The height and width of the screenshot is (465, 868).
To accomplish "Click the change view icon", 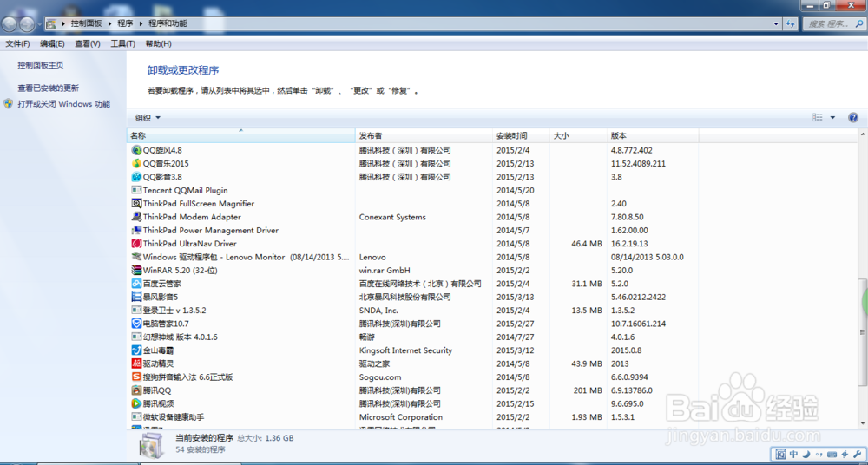I will tap(817, 117).
